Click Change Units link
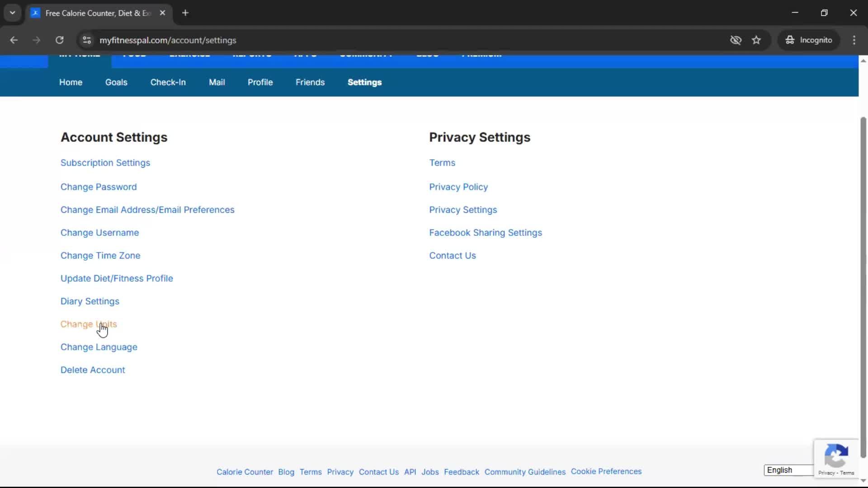The height and width of the screenshot is (488, 868). (x=89, y=324)
